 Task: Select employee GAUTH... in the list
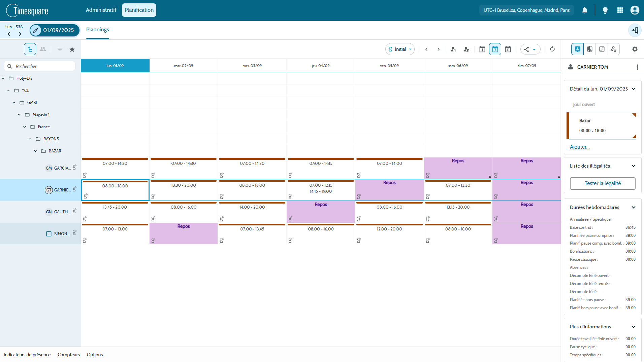click(40, 212)
